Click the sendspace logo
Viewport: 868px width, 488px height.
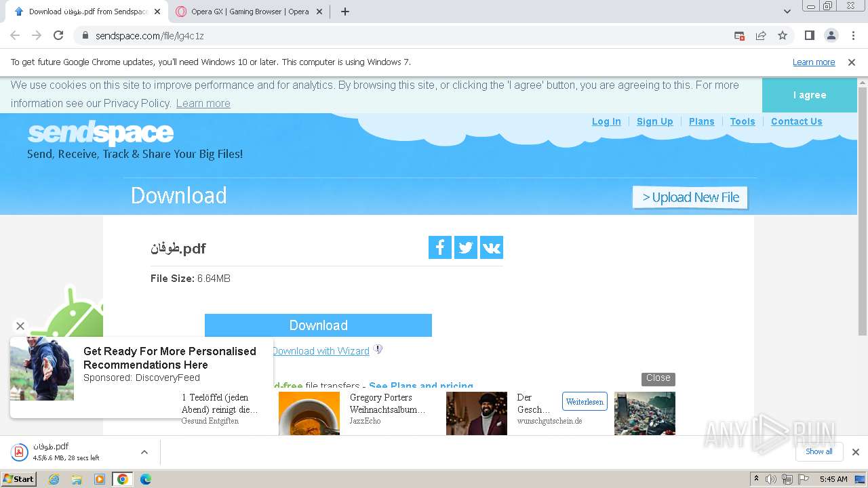(100, 133)
